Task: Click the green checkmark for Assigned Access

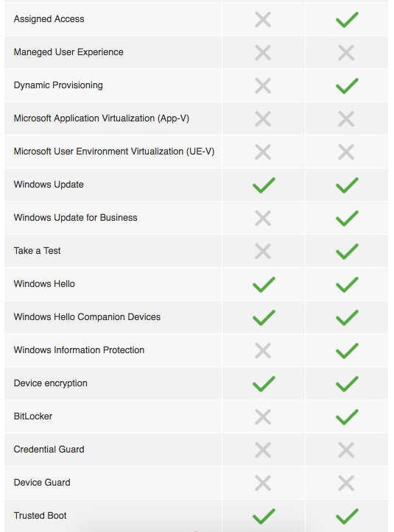Action: pyautogui.click(x=347, y=20)
